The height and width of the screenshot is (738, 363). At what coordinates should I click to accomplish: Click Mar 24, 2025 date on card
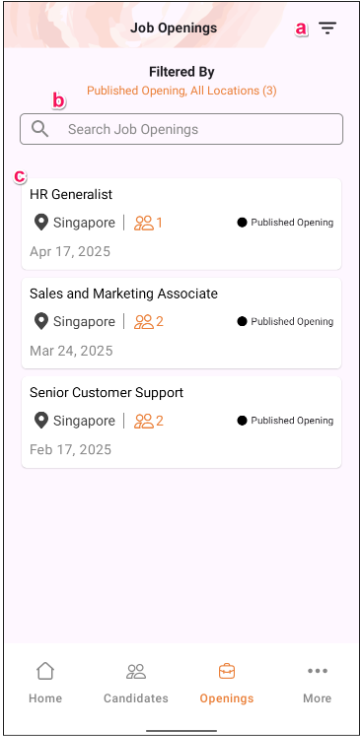click(71, 351)
